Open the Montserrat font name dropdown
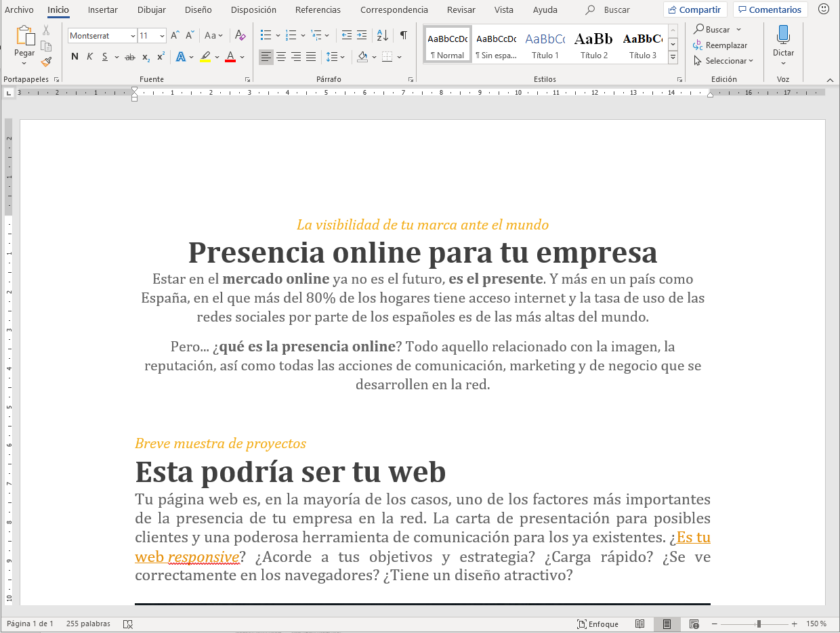This screenshot has width=840, height=633. pyautogui.click(x=132, y=36)
